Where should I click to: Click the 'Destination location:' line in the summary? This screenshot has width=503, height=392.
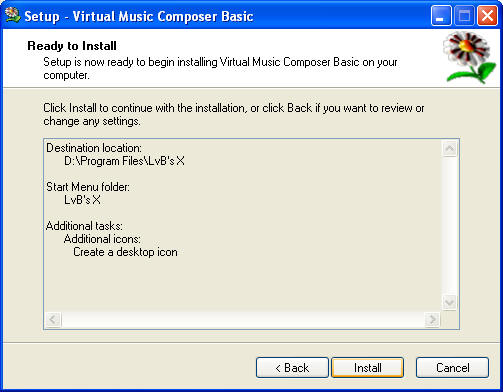[94, 148]
